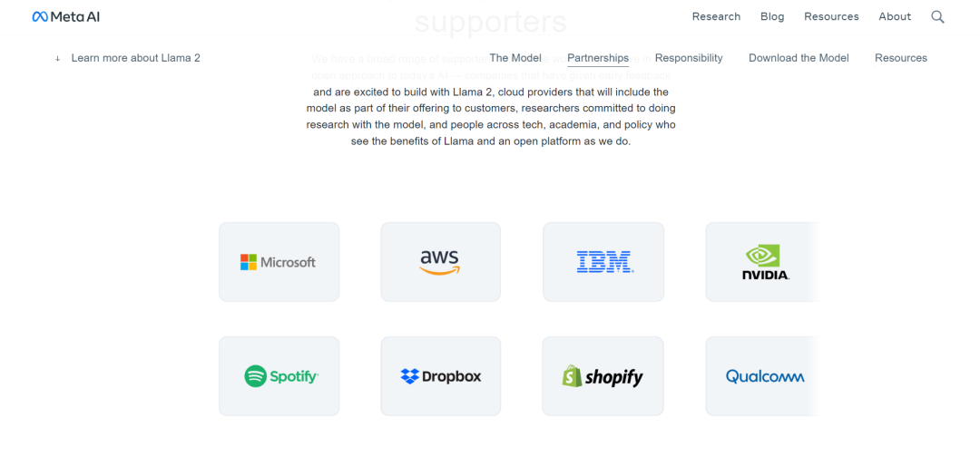This screenshot has height=456, width=980.
Task: Click the Meta AI logo
Action: click(x=65, y=17)
